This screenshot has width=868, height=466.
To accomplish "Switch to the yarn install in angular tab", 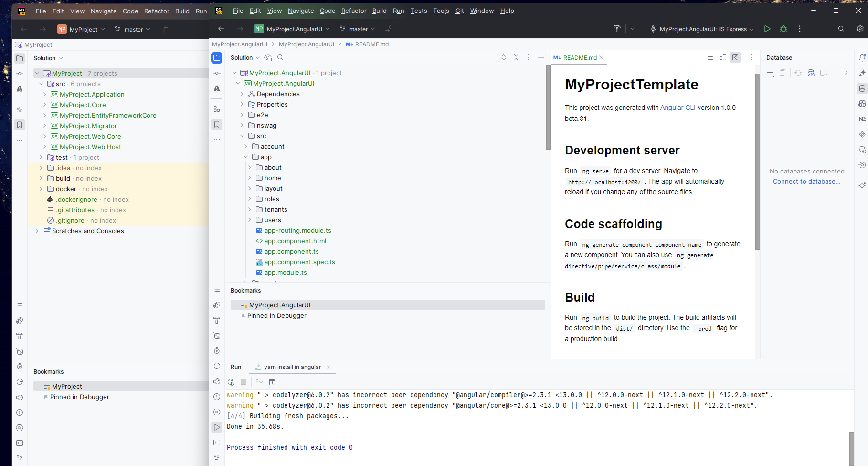I will [292, 367].
